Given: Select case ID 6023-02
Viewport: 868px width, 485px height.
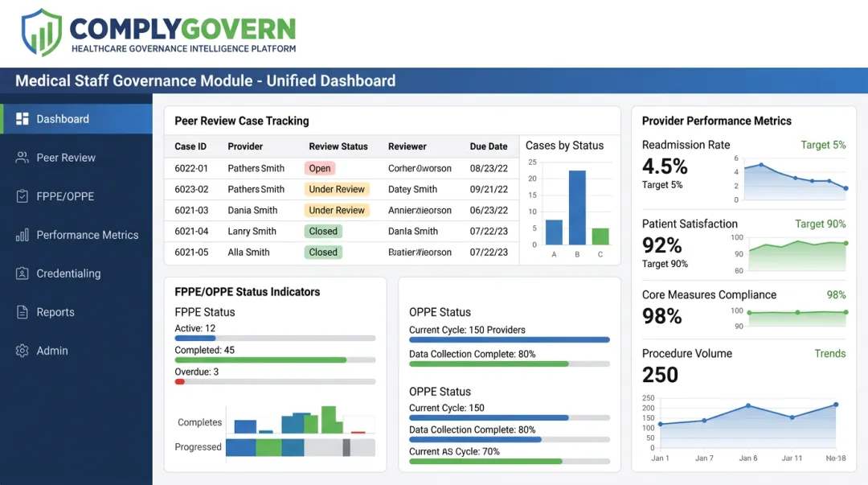Looking at the screenshot, I should click(191, 190).
